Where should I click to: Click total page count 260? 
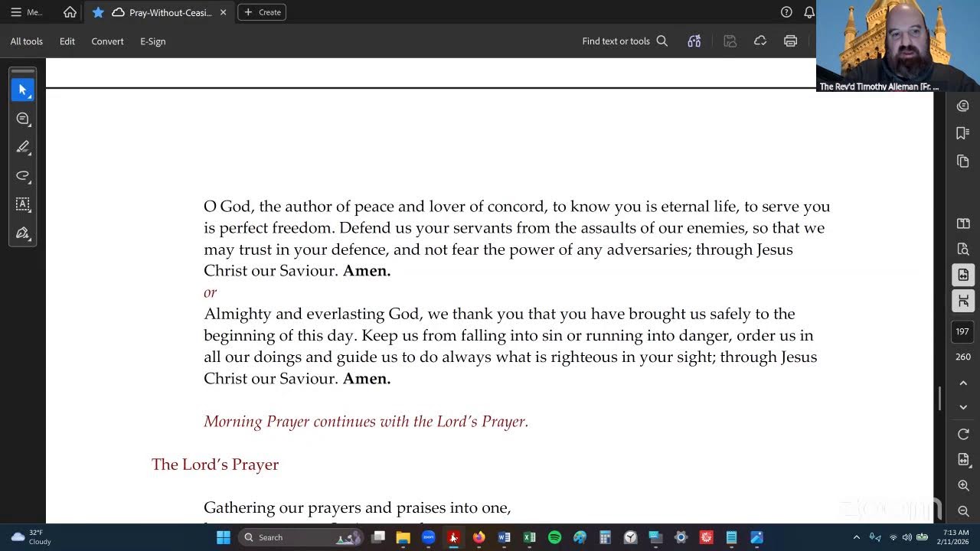[x=963, y=357]
